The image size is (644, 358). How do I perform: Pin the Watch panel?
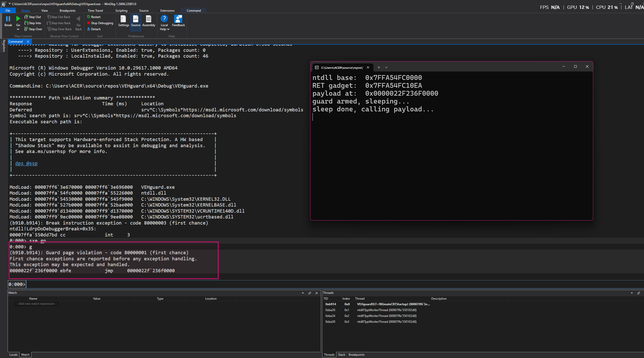(310, 293)
